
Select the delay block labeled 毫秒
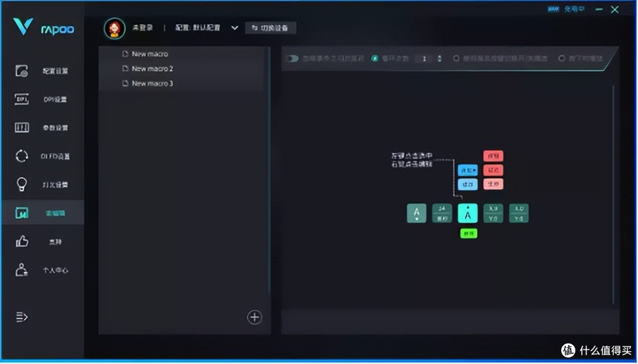[442, 214]
